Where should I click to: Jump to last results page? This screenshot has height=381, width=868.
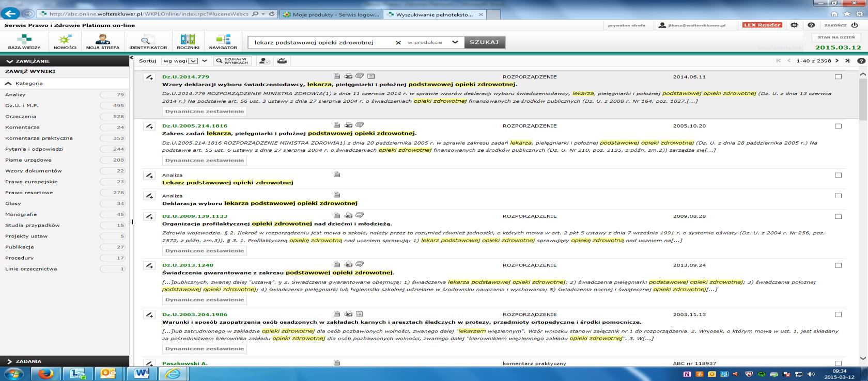[x=847, y=60]
